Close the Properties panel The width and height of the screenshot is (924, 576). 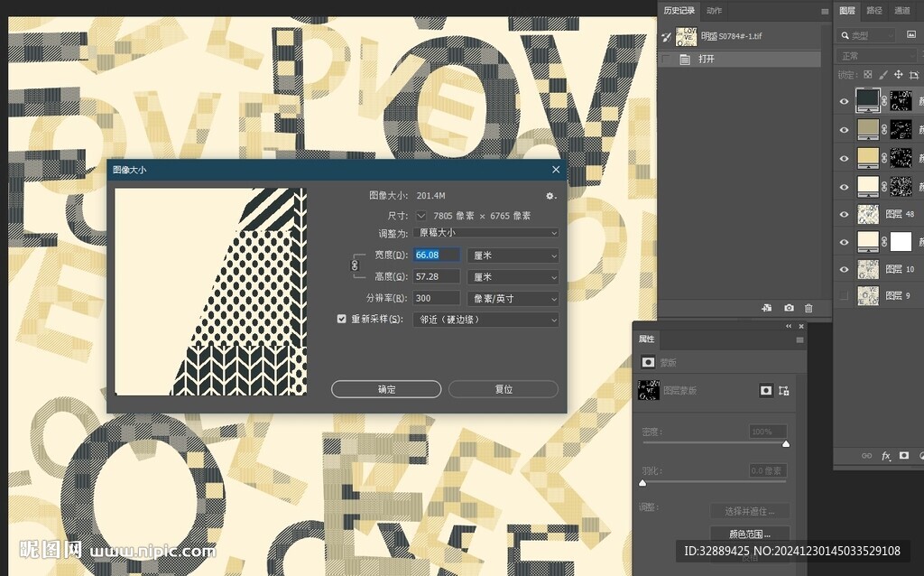[x=801, y=326]
